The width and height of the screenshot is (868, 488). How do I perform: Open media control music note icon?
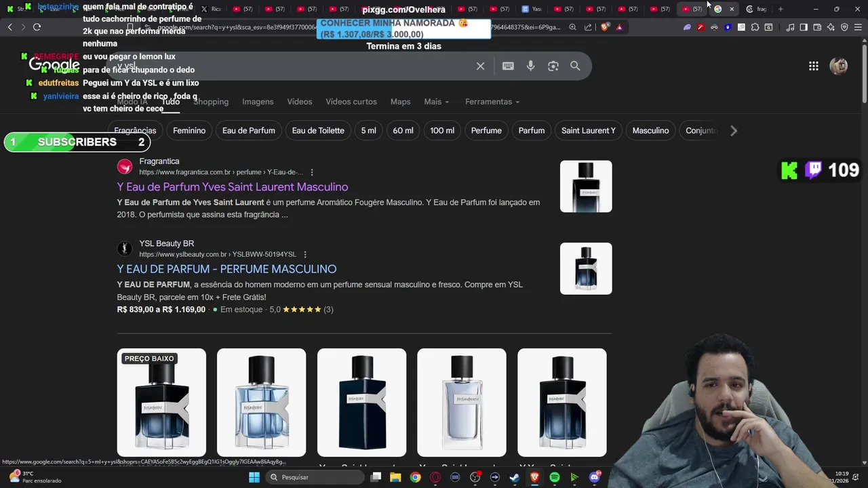pyautogui.click(x=790, y=27)
